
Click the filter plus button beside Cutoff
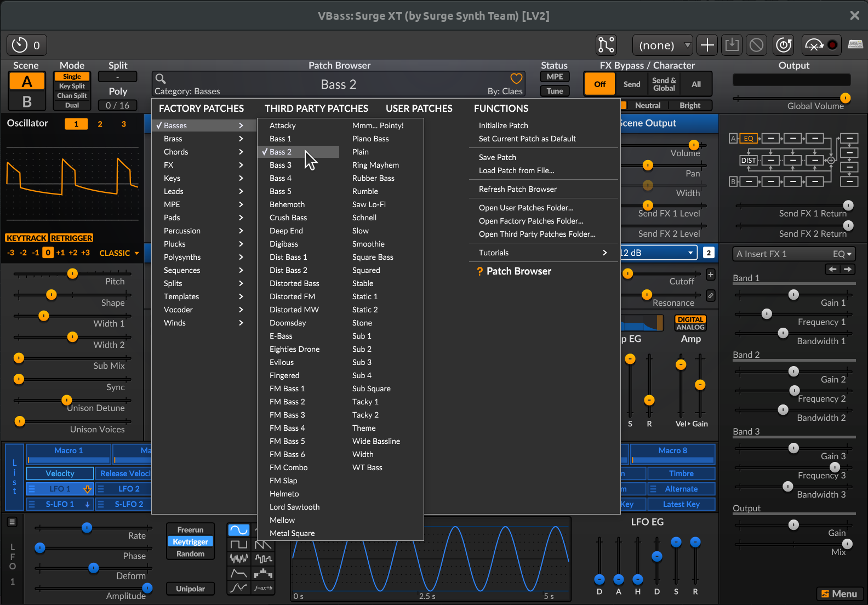(710, 275)
